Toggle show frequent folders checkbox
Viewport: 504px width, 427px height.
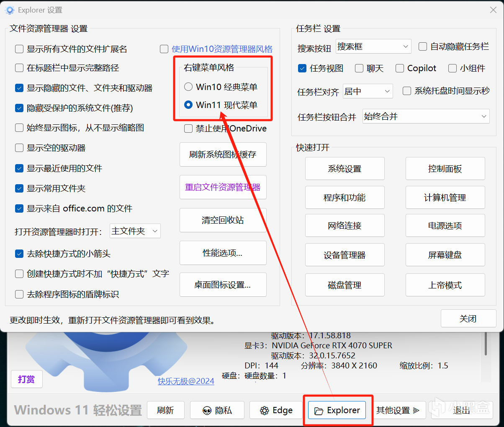19,188
